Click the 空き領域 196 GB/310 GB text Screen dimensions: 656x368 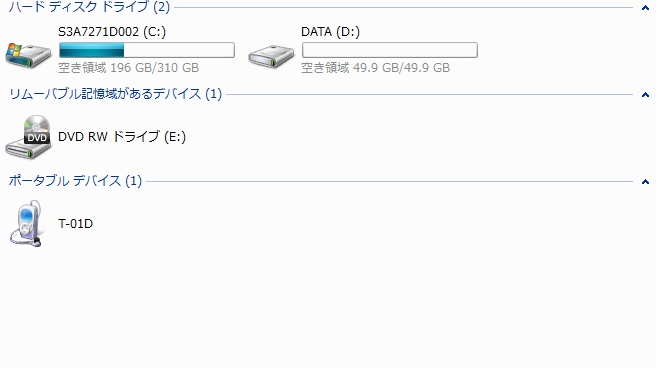[x=128, y=68]
